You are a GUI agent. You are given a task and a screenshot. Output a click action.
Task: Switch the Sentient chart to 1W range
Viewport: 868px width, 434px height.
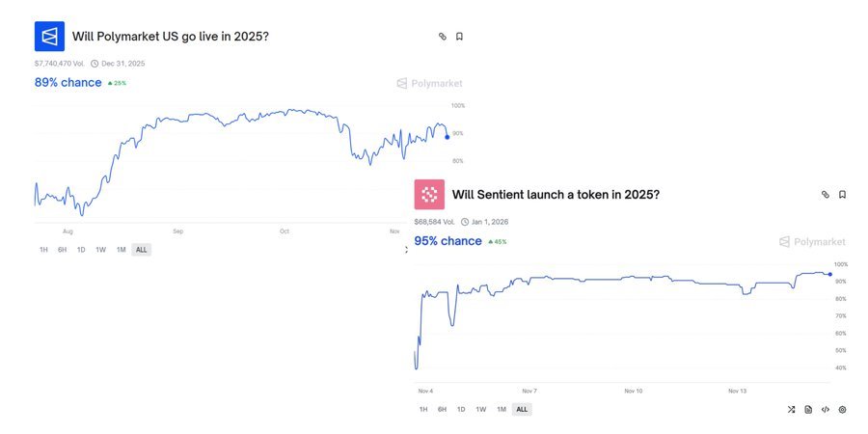click(x=480, y=409)
